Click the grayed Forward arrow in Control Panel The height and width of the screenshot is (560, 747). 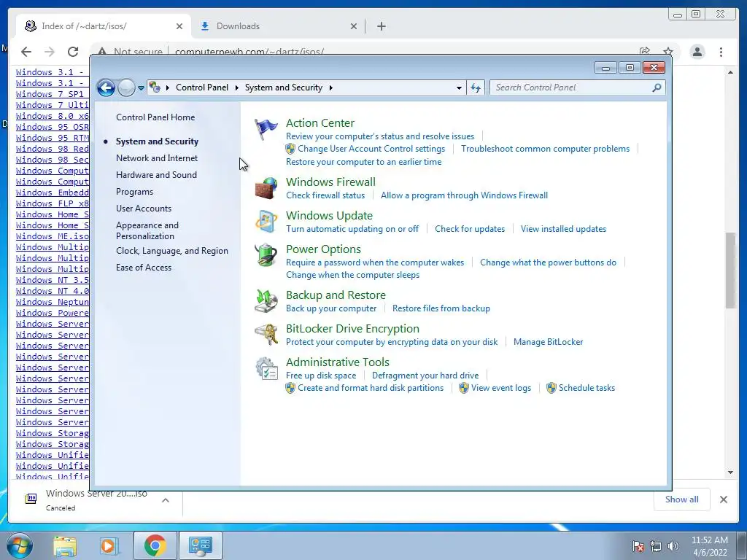coord(126,87)
